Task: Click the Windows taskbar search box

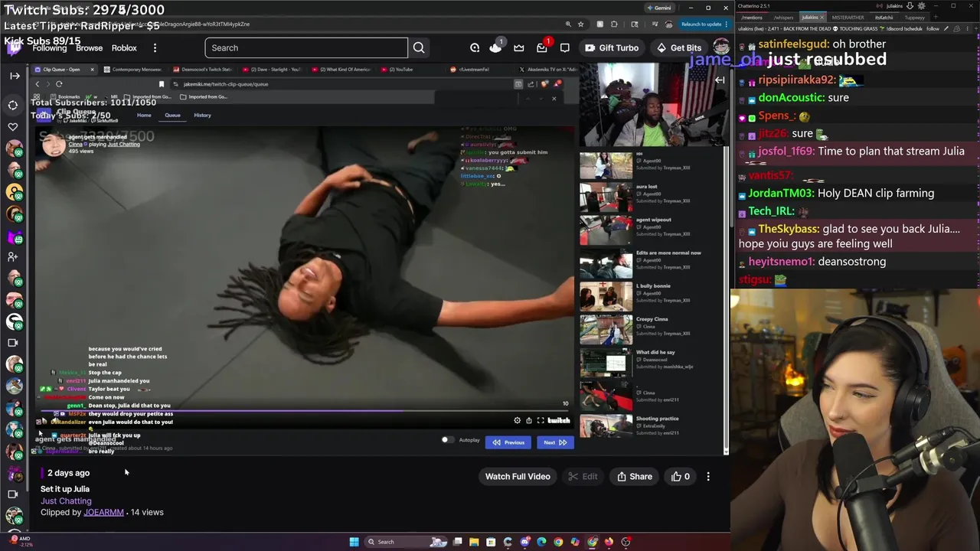Action: click(405, 542)
